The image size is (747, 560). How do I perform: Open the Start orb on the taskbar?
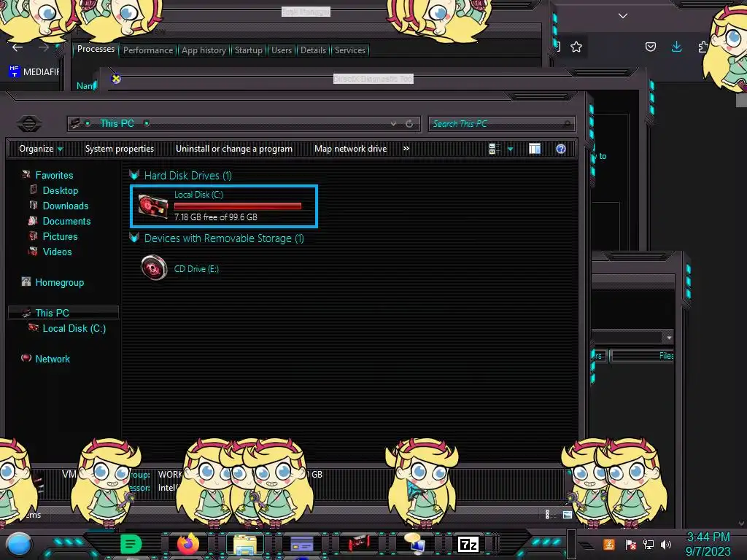point(19,544)
